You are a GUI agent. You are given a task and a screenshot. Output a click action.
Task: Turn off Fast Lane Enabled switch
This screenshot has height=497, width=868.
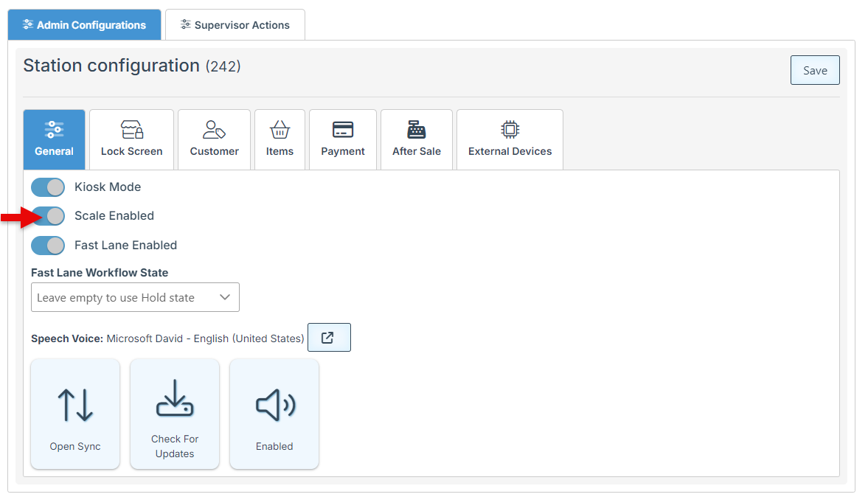coord(48,245)
